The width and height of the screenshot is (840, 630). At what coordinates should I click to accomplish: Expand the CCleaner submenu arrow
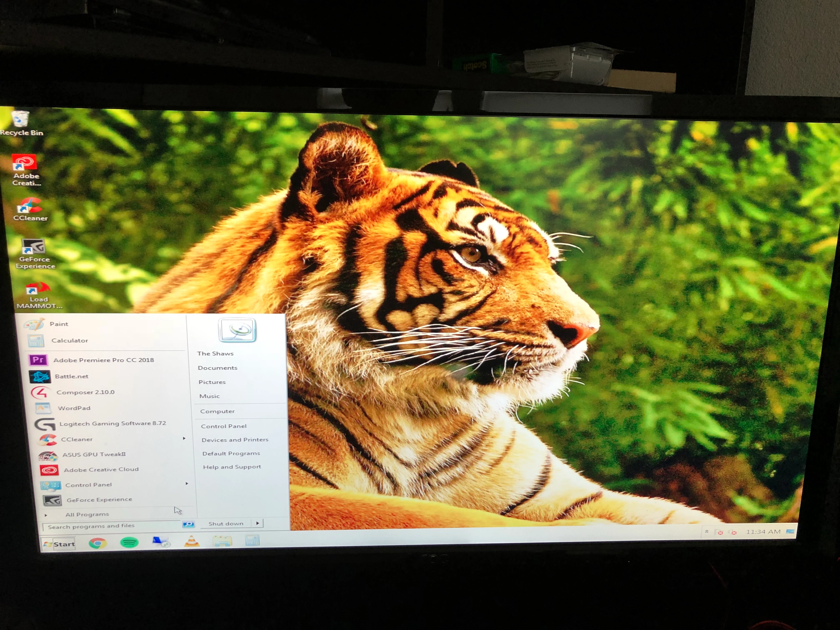pyautogui.click(x=184, y=438)
